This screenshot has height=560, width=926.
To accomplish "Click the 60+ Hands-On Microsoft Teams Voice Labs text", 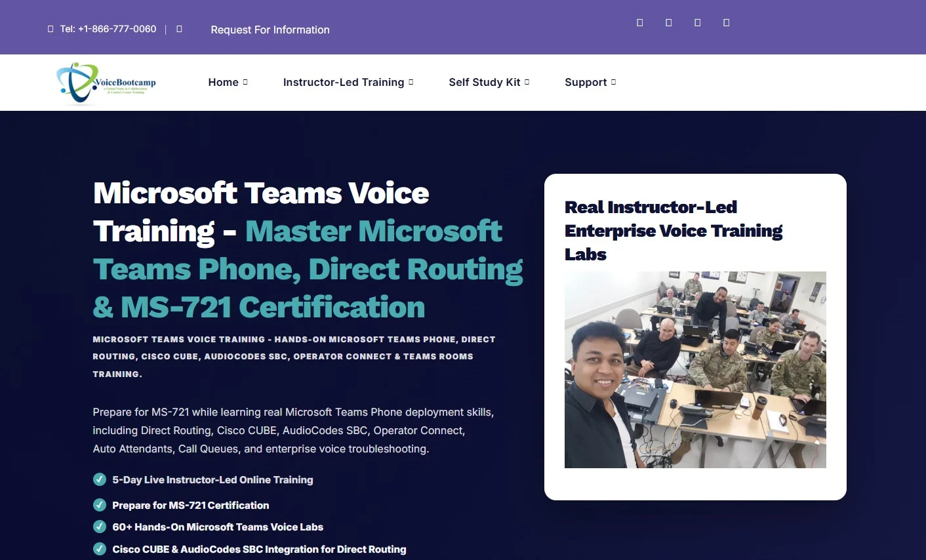I will coord(218,527).
